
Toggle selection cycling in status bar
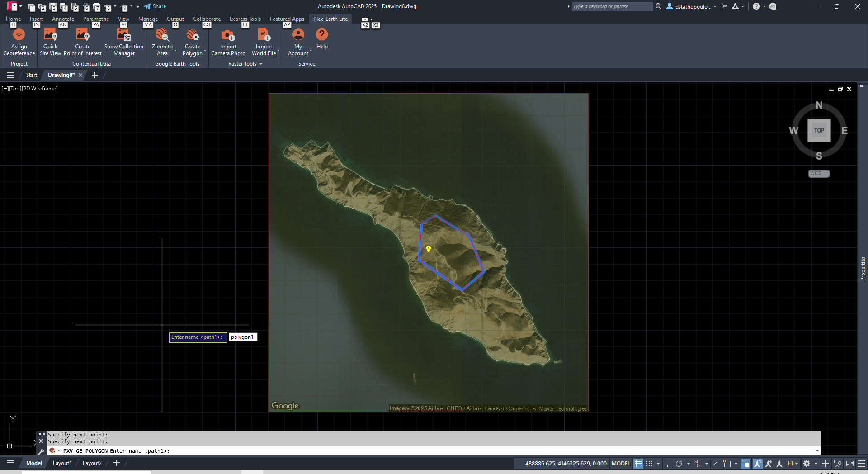pos(745,464)
